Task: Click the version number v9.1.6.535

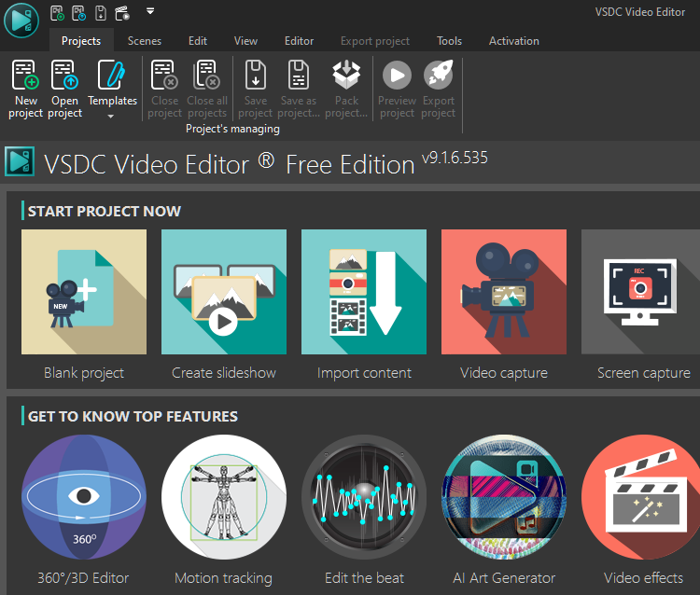Action: (x=455, y=158)
